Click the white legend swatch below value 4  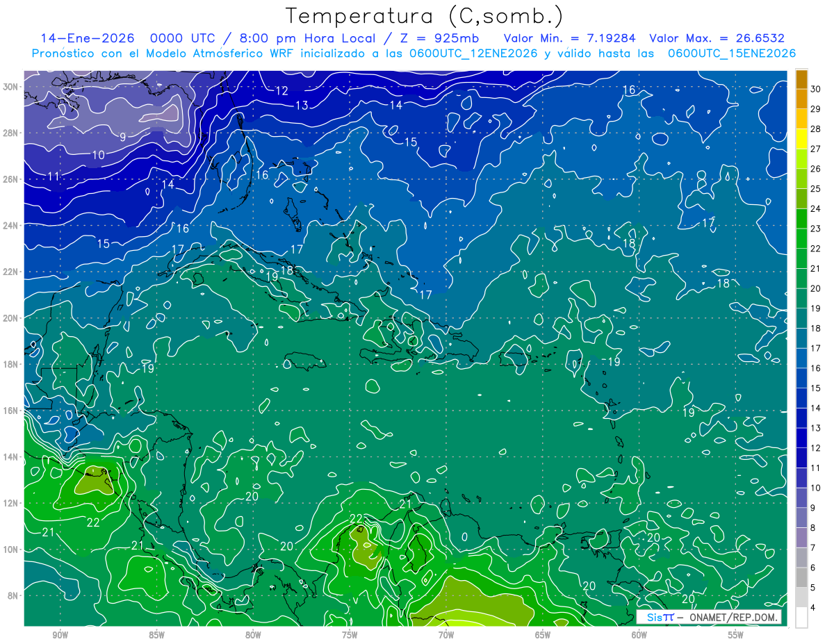(801, 618)
